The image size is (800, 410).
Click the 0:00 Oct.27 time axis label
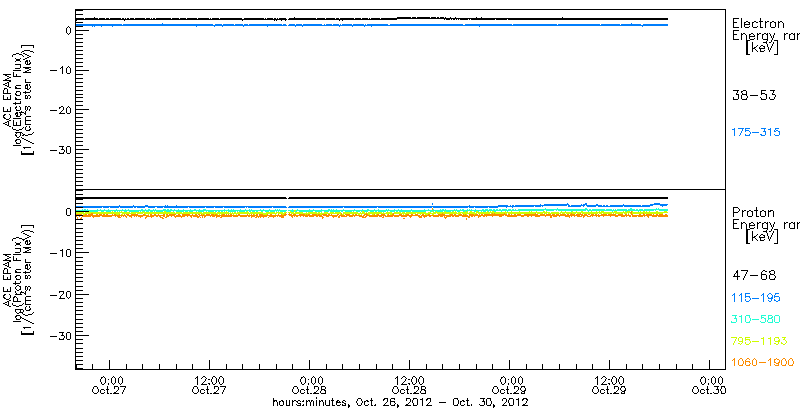(x=111, y=386)
